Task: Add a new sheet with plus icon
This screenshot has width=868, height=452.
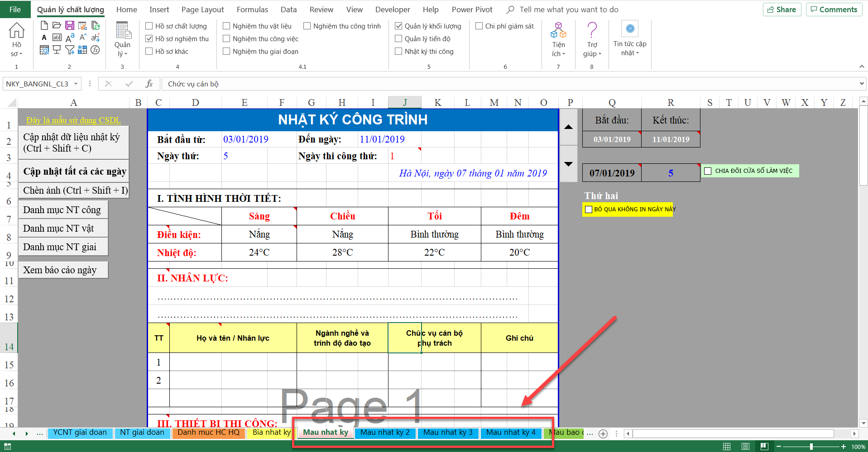Action: [x=603, y=433]
